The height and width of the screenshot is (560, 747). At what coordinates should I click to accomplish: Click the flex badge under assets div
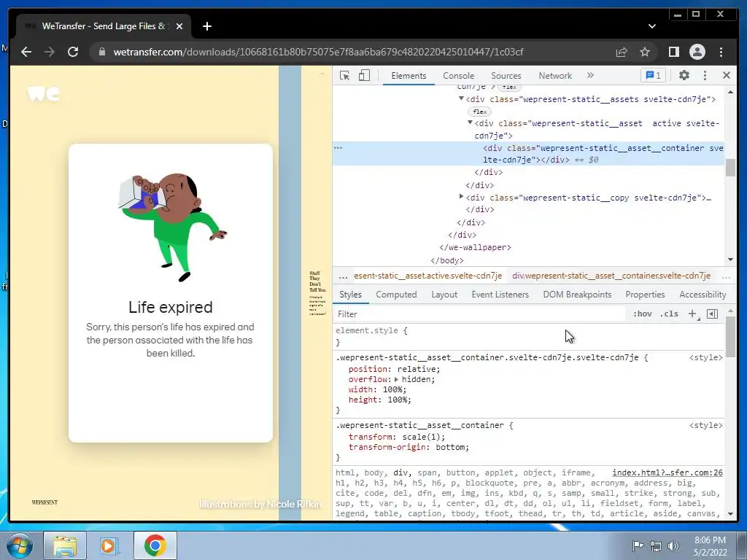480,112
